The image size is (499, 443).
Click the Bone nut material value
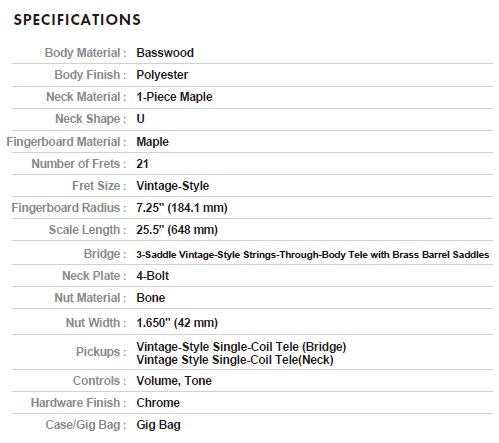[x=151, y=298]
